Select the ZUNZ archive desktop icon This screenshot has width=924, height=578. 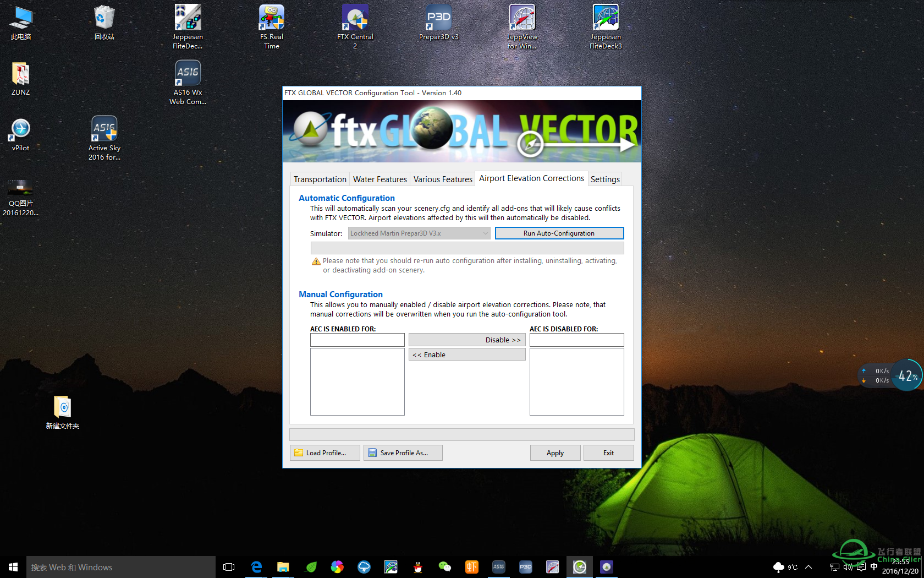(21, 79)
